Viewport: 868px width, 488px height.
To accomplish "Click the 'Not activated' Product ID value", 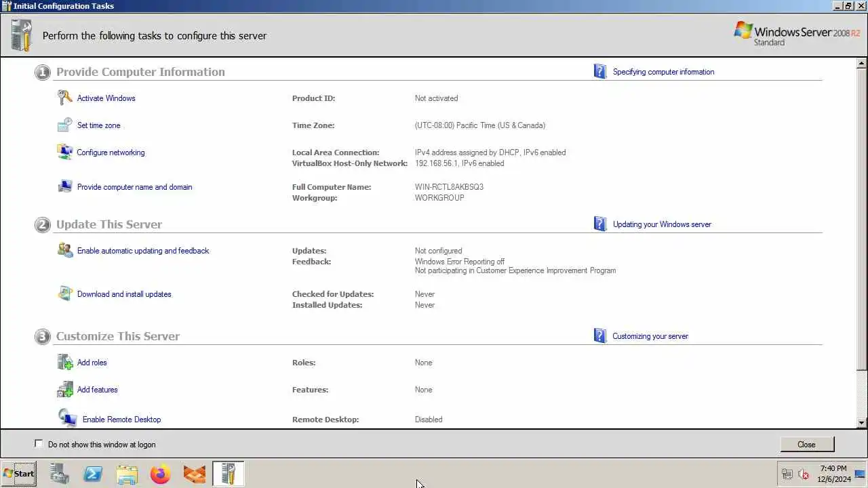I will tap(436, 98).
